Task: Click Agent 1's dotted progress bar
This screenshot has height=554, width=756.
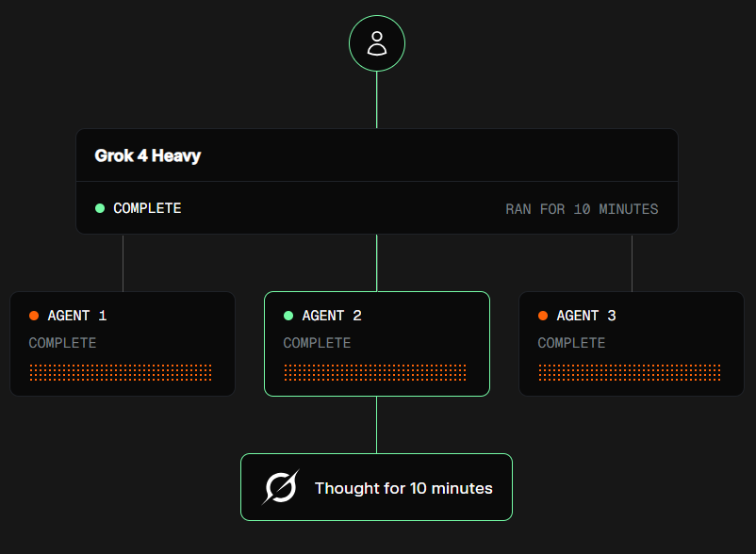Action: (121, 372)
